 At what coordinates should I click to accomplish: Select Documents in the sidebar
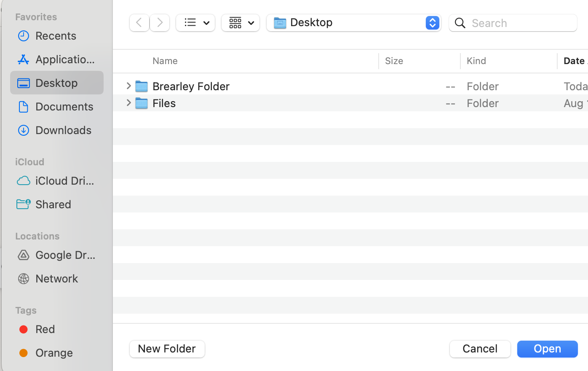point(57,107)
